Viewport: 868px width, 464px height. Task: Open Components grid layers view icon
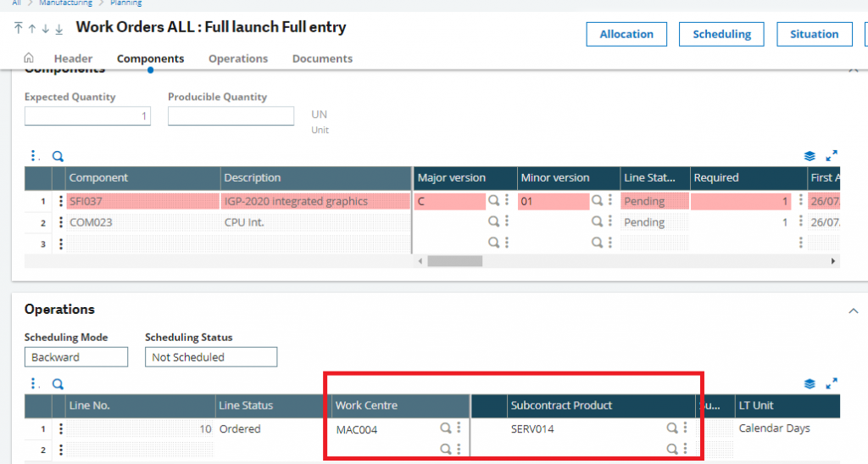[x=810, y=156]
